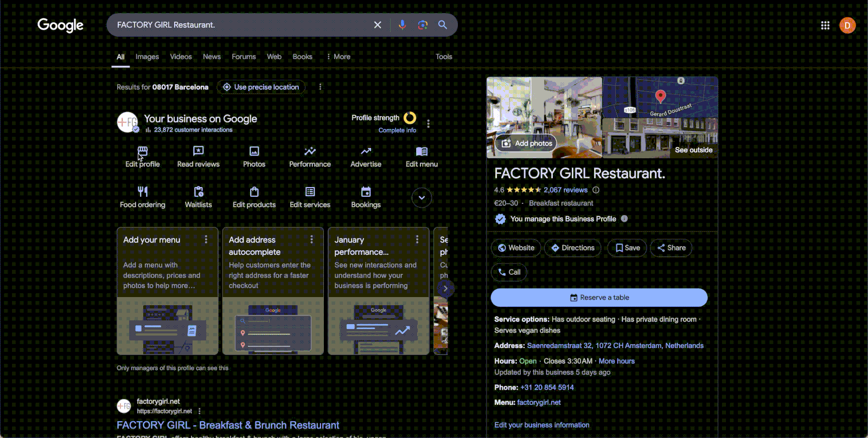The height and width of the screenshot is (438, 868).
Task: Open three-dot menu beside factorygirl.net result
Action: click(x=200, y=411)
